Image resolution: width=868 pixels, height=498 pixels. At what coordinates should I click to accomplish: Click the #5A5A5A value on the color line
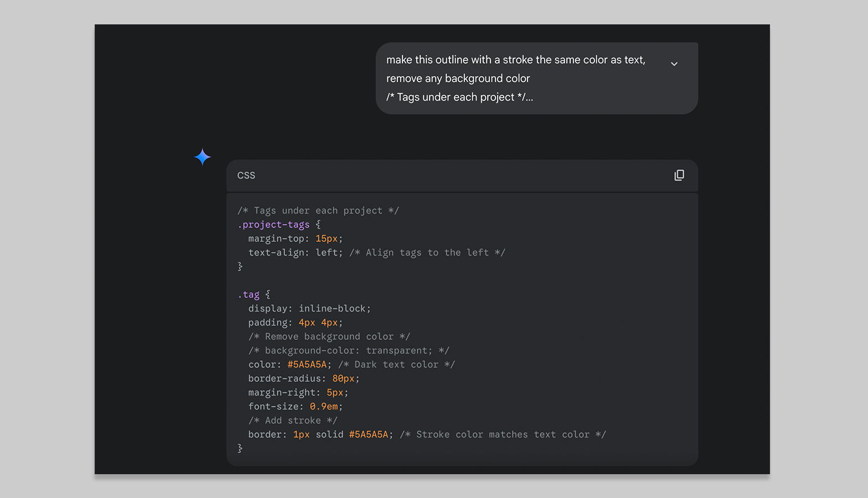(307, 365)
